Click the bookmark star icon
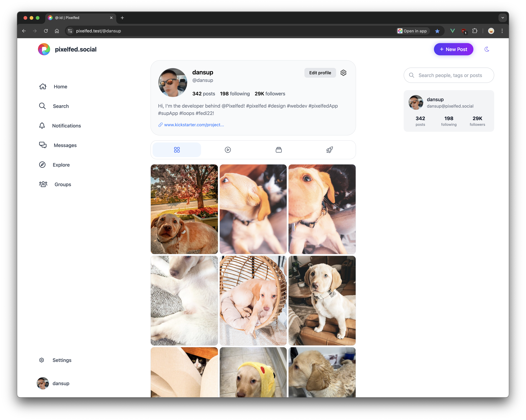This screenshot has height=420, width=526. pos(437,31)
